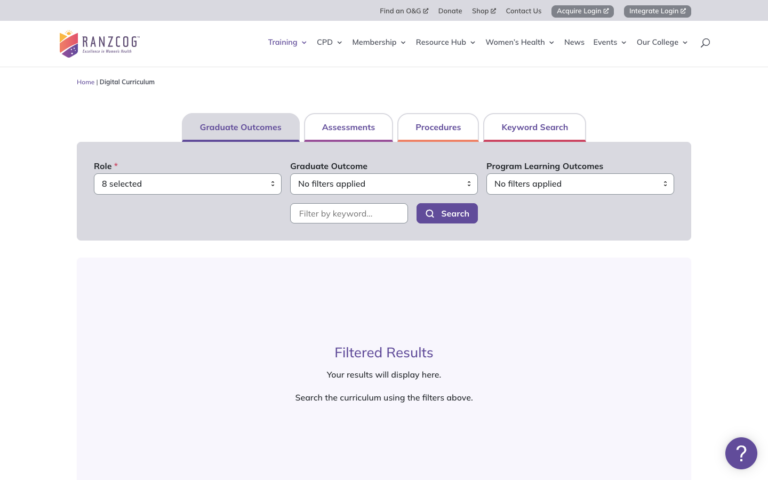Expand the Role dropdown

(x=187, y=184)
